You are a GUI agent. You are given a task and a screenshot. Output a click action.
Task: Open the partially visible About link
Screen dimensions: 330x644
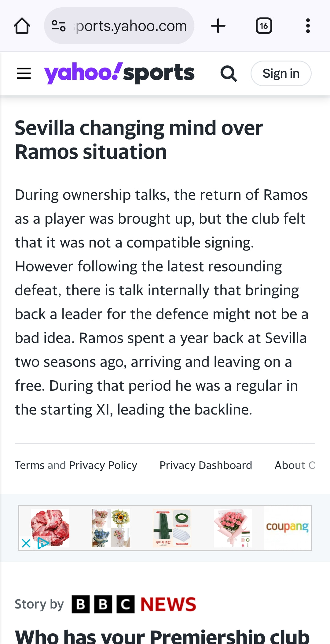(295, 465)
